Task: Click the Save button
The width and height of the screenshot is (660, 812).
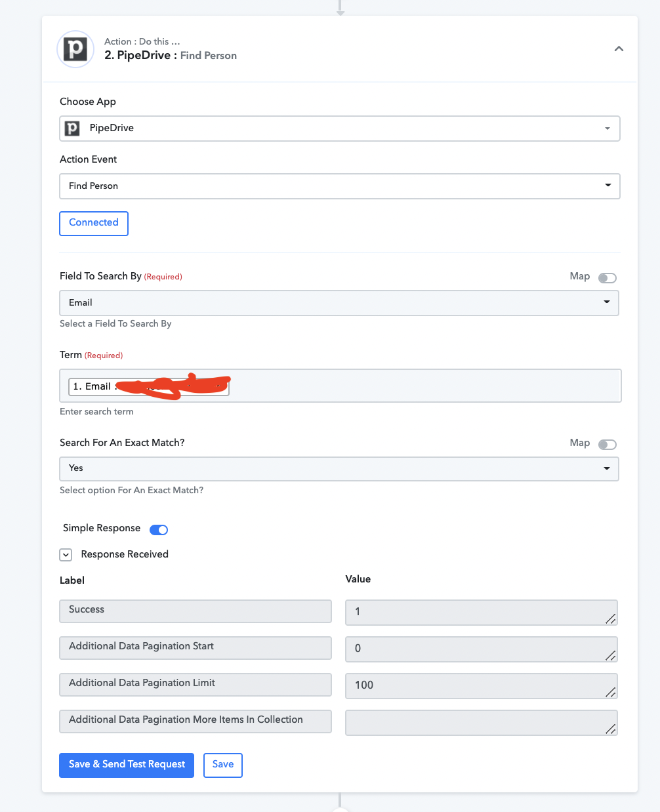Action: coord(223,765)
